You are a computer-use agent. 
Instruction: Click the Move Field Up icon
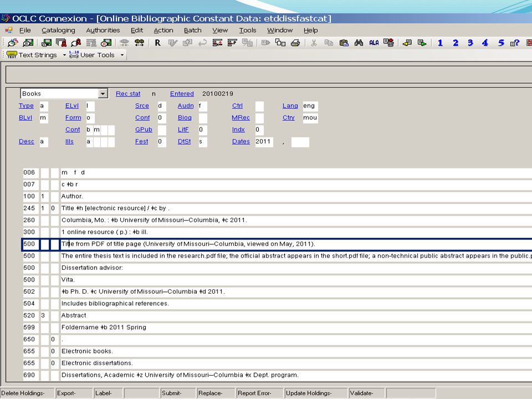(232, 43)
